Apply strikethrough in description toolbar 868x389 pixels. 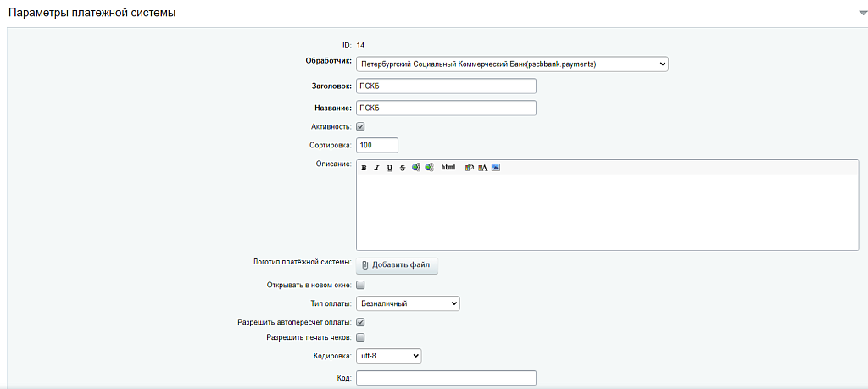403,168
